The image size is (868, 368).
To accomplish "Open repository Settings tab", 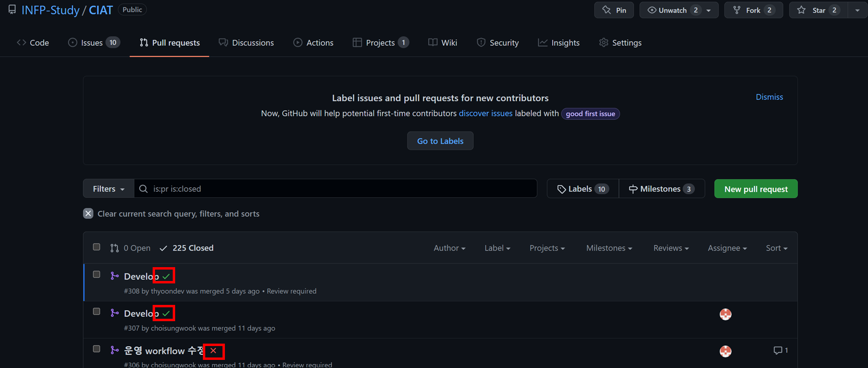I will click(x=620, y=43).
